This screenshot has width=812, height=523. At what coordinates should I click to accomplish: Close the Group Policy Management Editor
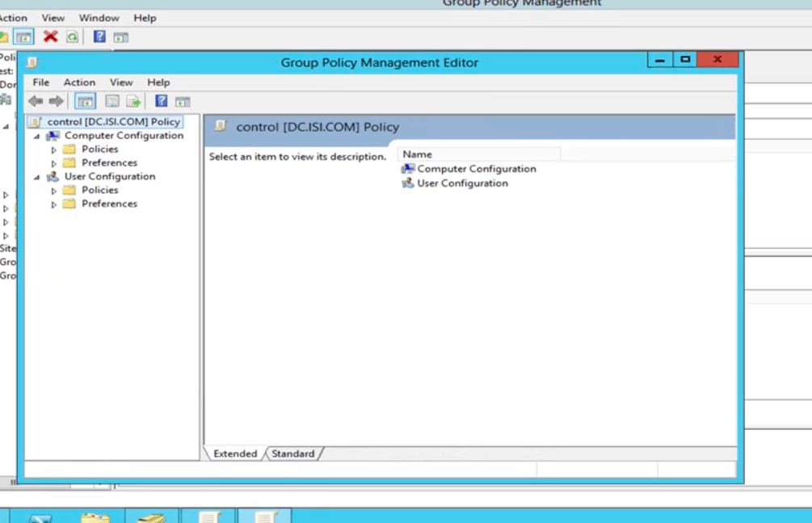coord(717,60)
